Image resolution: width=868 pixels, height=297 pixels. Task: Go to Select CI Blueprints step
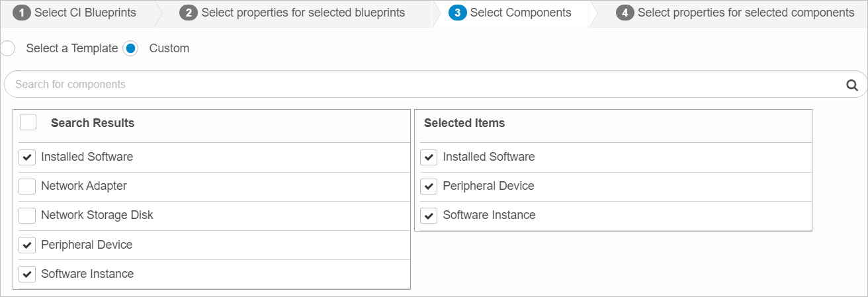tap(85, 13)
